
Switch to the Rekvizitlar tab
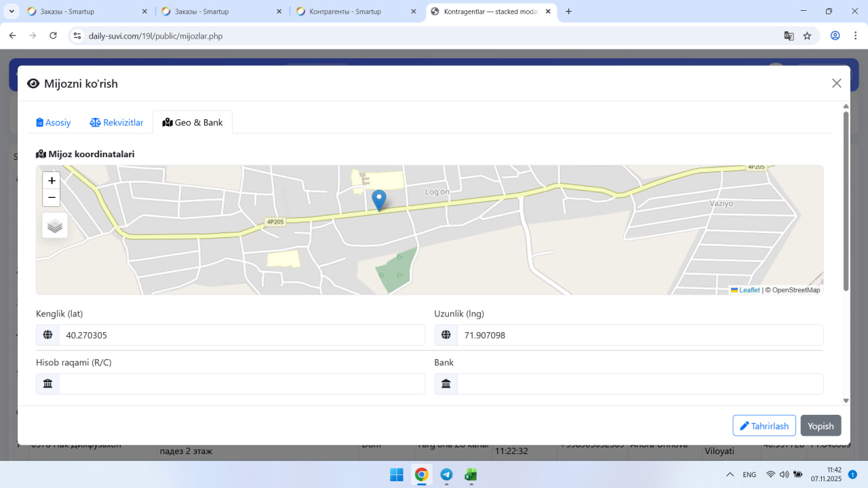point(117,123)
